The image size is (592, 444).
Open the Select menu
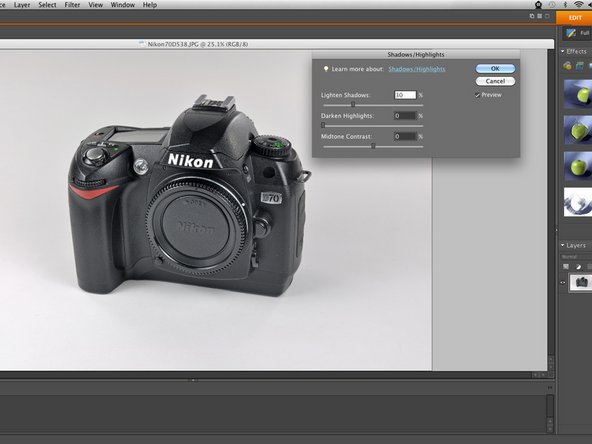click(47, 5)
